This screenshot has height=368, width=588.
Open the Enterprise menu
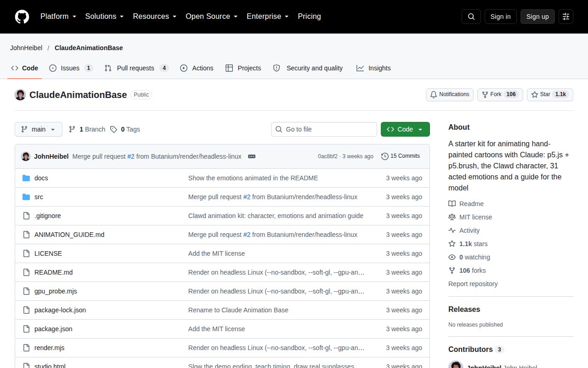[267, 17]
